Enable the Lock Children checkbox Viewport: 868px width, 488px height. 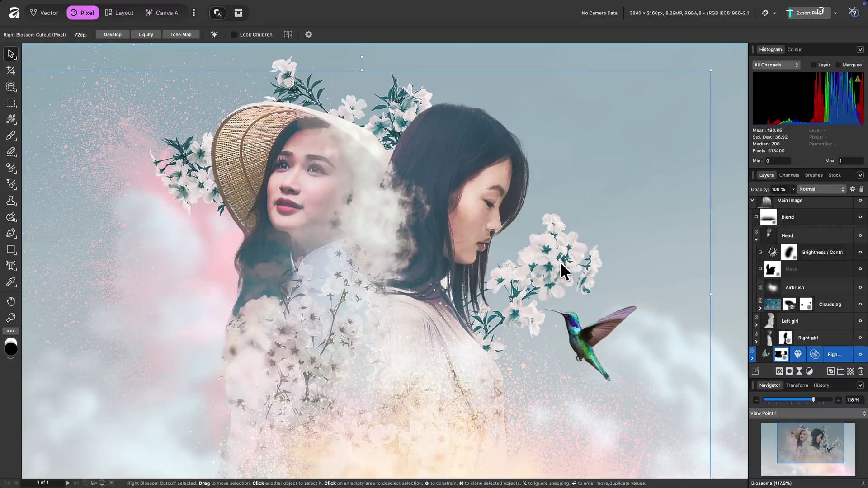click(233, 34)
